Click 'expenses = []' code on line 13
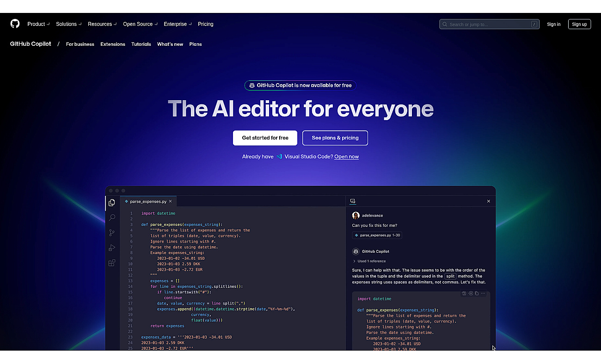The width and height of the screenshot is (601, 364). [165, 281]
